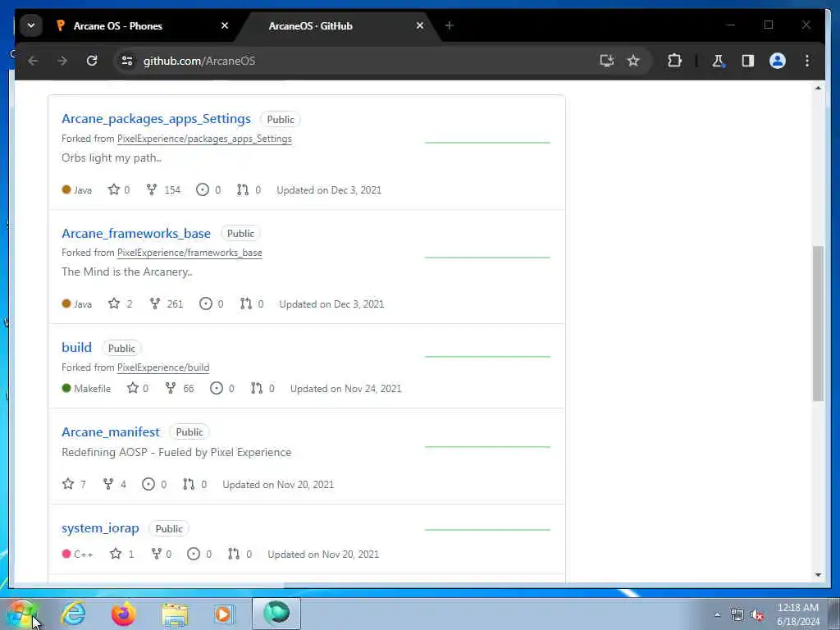Open pull requests icon for Arcane_manifest
Image resolution: width=840 pixels, height=630 pixels.
[189, 484]
